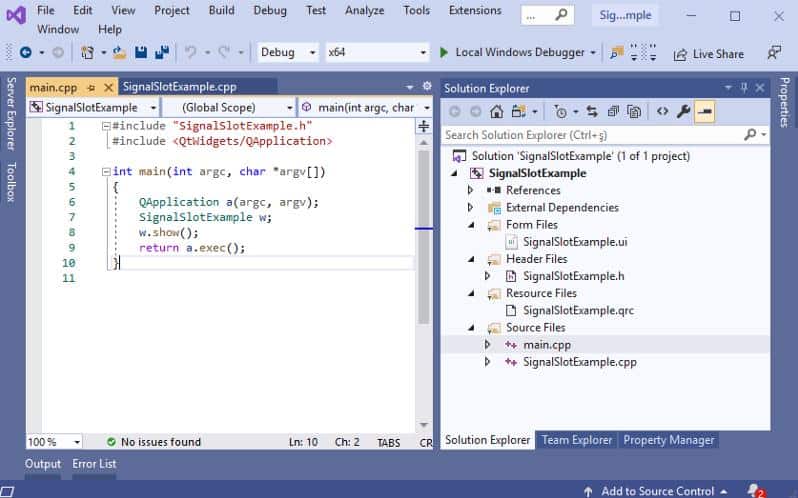This screenshot has width=798, height=498.
Task: Click the Solution Explorer Home icon
Action: 496,111
